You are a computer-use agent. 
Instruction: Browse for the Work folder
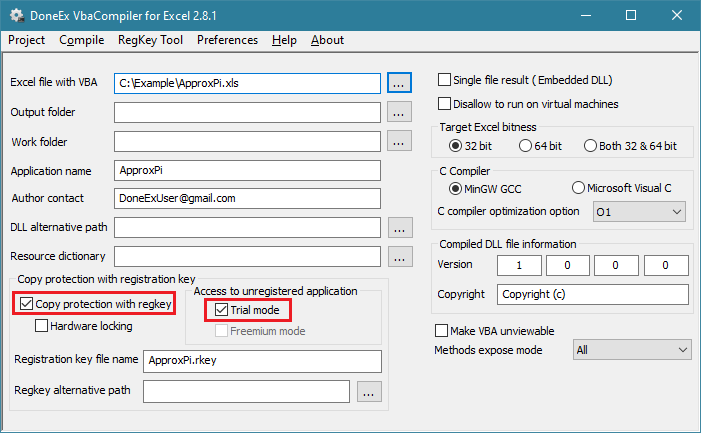click(399, 141)
